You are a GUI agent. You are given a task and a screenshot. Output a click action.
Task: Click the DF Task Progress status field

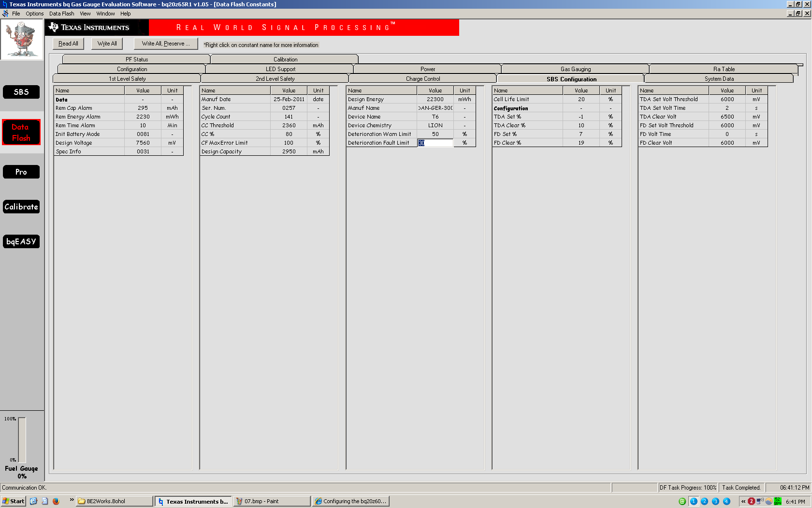(x=688, y=488)
